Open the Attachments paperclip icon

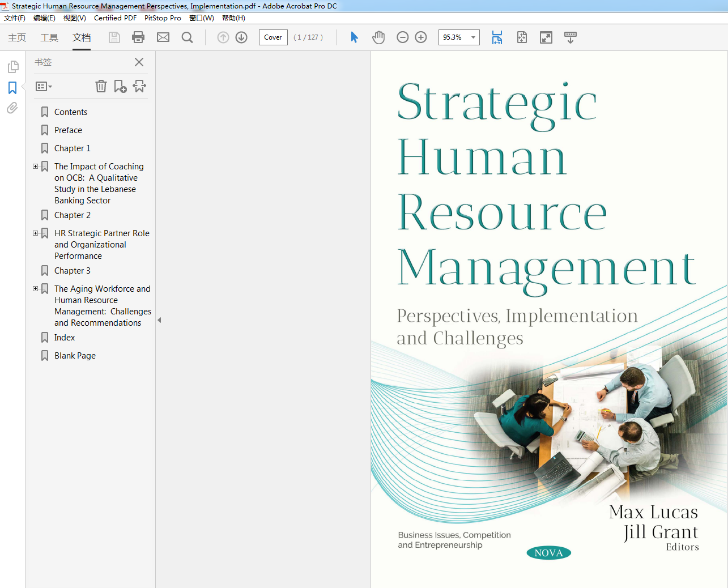(x=12, y=108)
